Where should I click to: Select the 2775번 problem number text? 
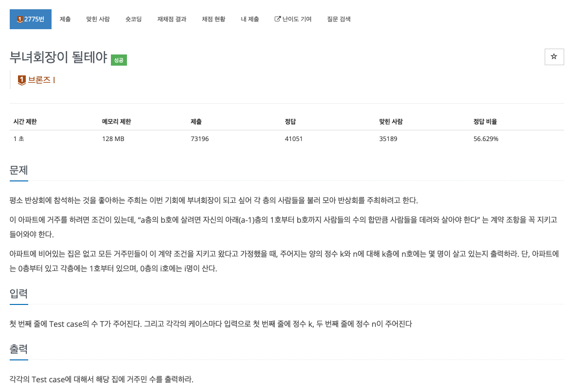pos(34,19)
